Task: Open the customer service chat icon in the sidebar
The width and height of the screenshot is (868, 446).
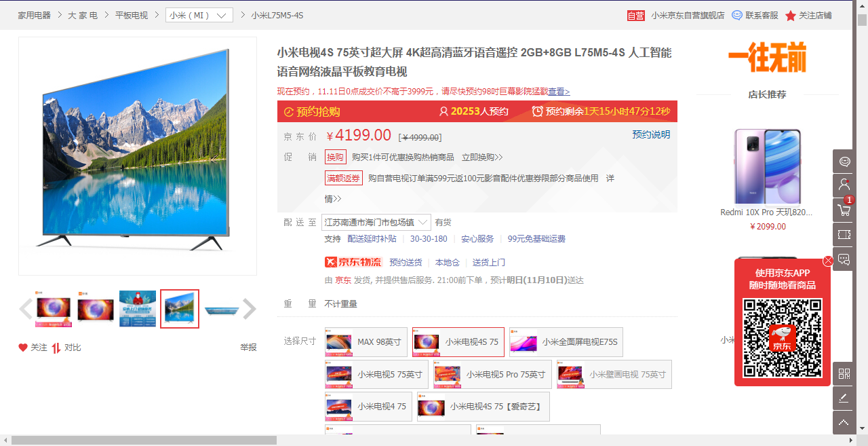Action: [x=844, y=162]
